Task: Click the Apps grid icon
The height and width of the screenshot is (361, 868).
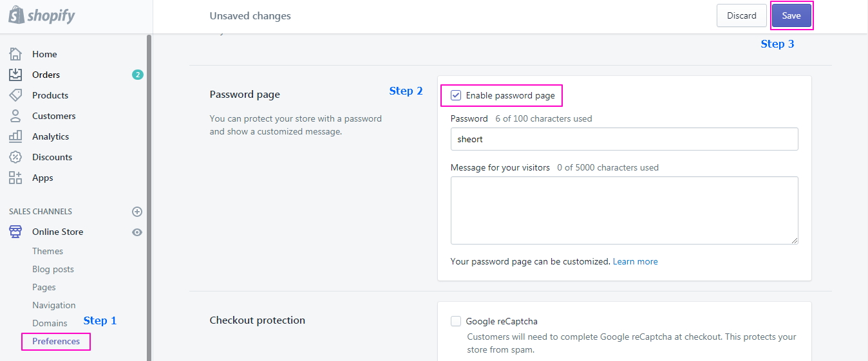Action: pos(15,178)
